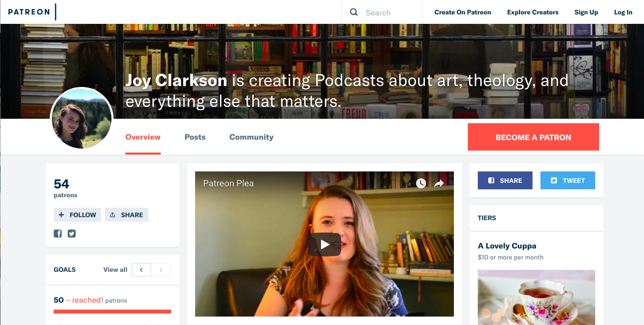The height and width of the screenshot is (325, 644).
Task: Switch to the Overview tab
Action: pos(143,137)
